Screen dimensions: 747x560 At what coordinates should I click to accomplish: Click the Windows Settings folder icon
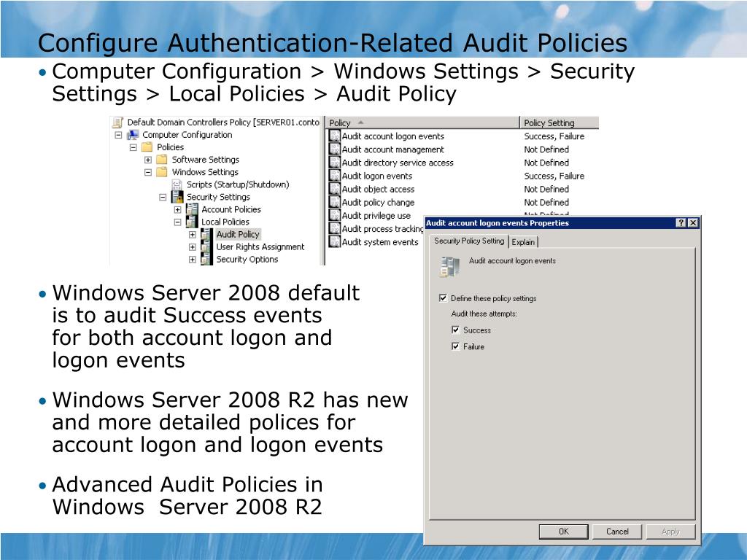click(162, 172)
